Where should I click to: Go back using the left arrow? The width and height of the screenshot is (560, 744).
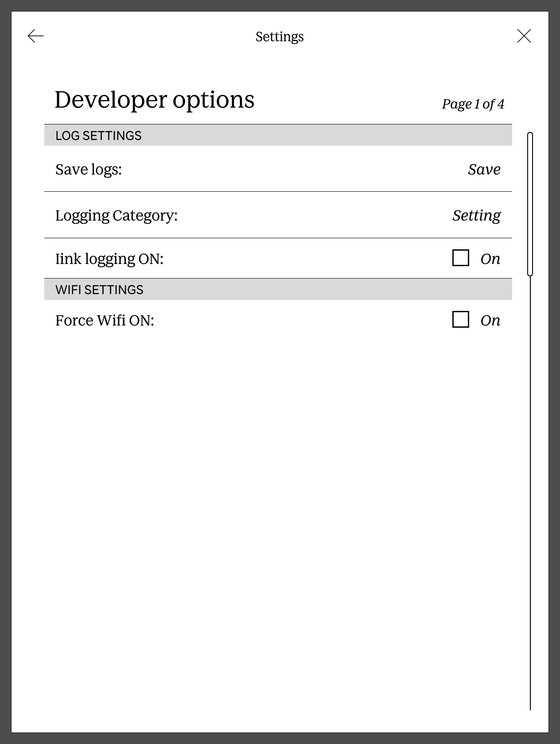(x=35, y=36)
